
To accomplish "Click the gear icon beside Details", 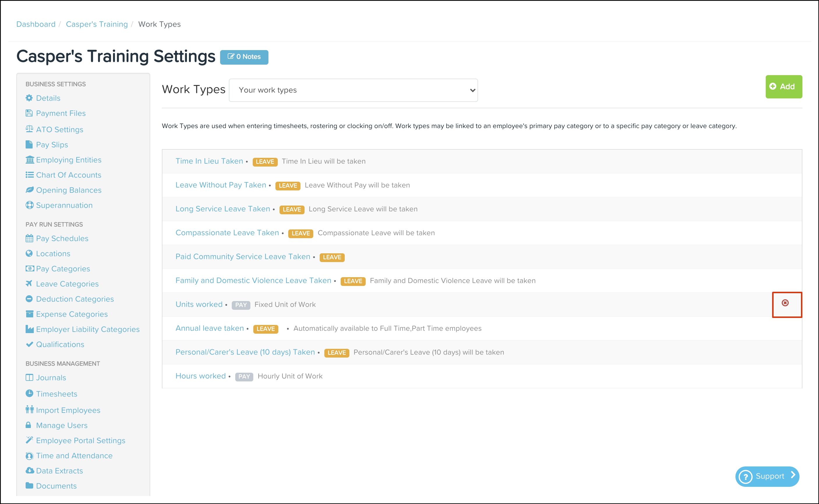I will [29, 98].
